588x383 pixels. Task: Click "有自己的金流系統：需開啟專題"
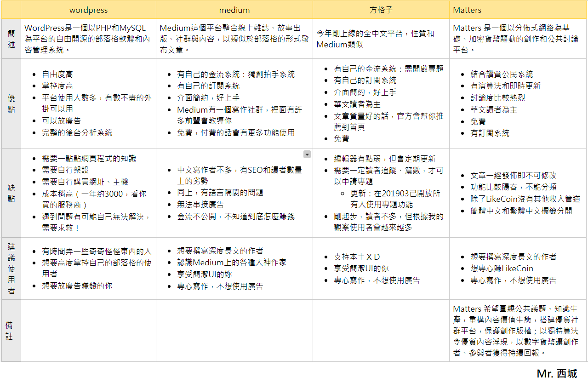click(x=388, y=69)
